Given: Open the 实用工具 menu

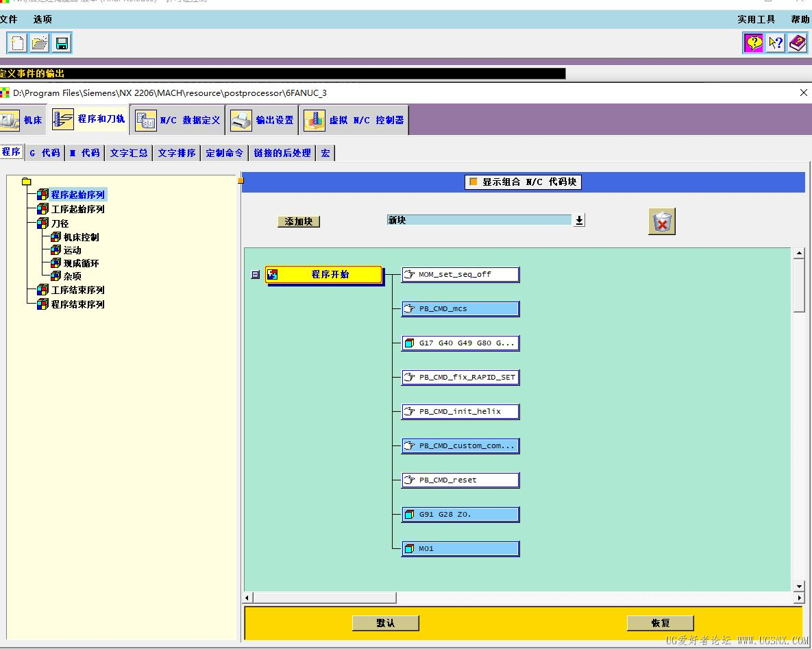Looking at the screenshot, I should [756, 19].
